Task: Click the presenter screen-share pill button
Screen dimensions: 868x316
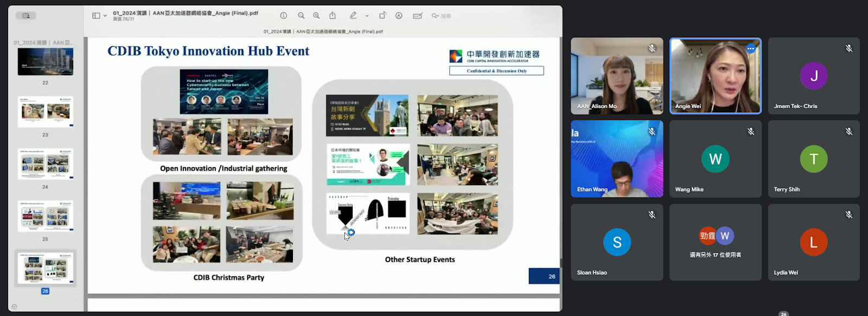Action: click(25, 16)
